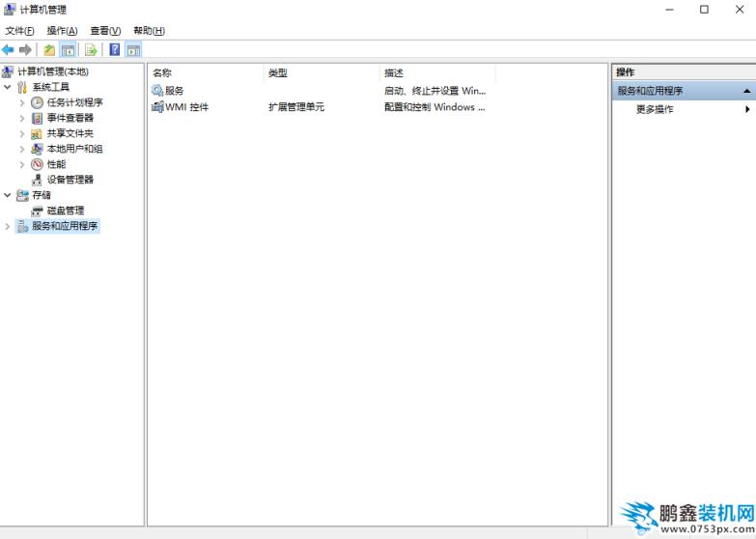Click 更多操作 in the actions pane
Screen dimensions: 756x539
(655, 109)
